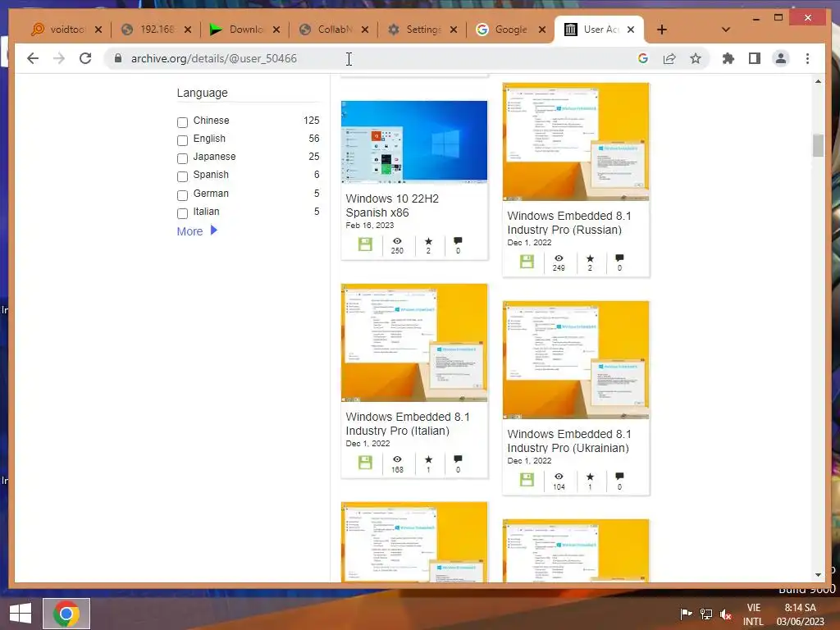The width and height of the screenshot is (840, 630).
Task: Click the Italian Embedded 8.1 thumbnail
Action: pos(414,343)
